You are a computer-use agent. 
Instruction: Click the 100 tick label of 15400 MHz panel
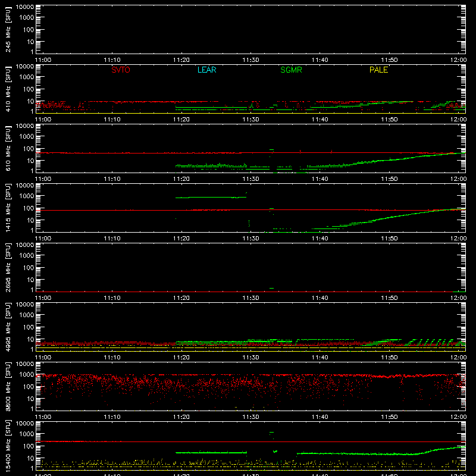(x=28, y=446)
